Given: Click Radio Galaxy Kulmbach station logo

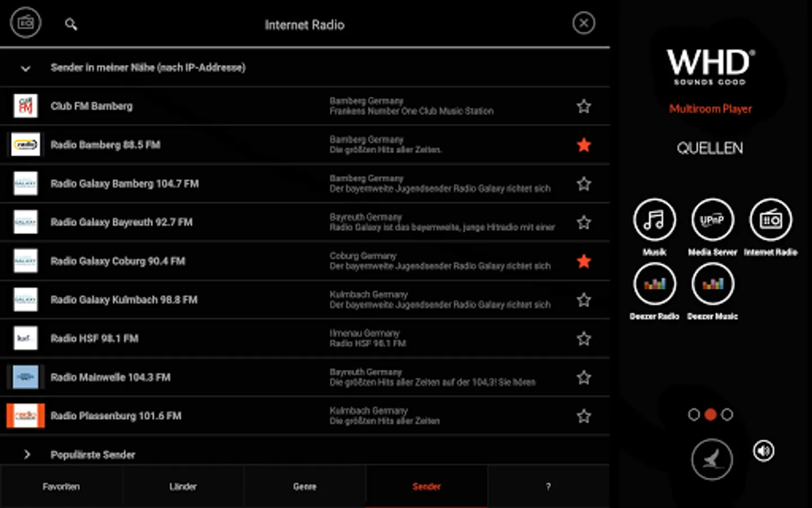Looking at the screenshot, I should (x=25, y=300).
